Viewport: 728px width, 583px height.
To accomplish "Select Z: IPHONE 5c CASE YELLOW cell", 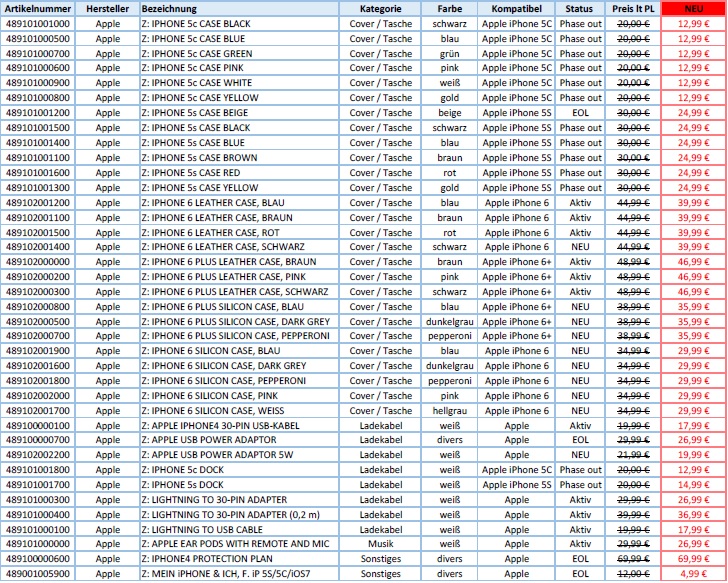I will pos(239,97).
